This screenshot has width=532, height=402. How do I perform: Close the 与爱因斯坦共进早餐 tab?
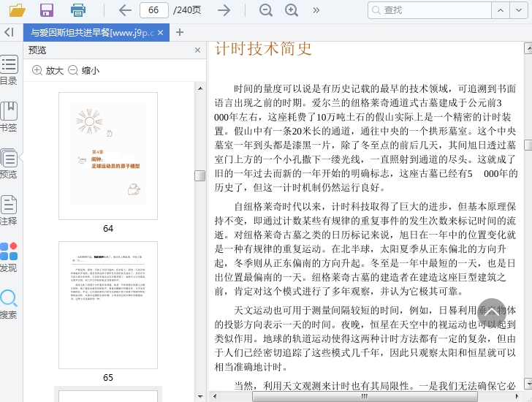coord(161,33)
